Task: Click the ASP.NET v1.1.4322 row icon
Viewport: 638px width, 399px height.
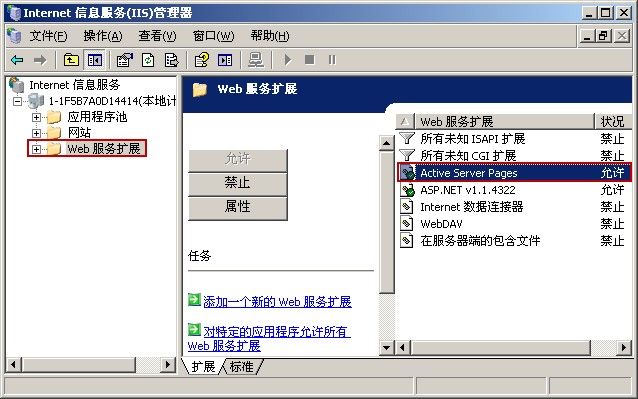Action: [x=407, y=190]
